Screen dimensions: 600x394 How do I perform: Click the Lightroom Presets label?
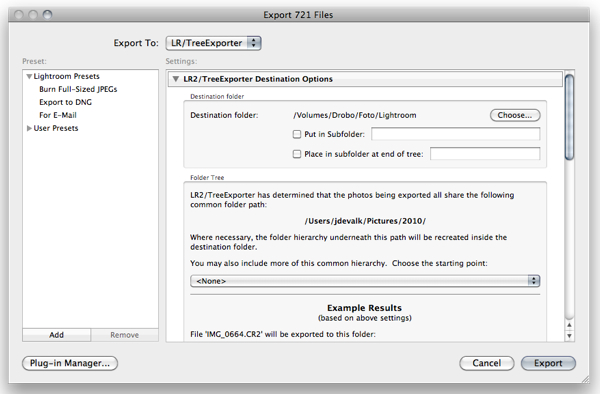pyautogui.click(x=67, y=76)
